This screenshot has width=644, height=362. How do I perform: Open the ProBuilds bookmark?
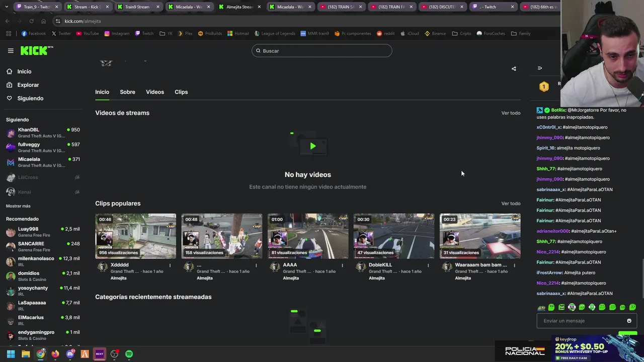[x=210, y=34]
